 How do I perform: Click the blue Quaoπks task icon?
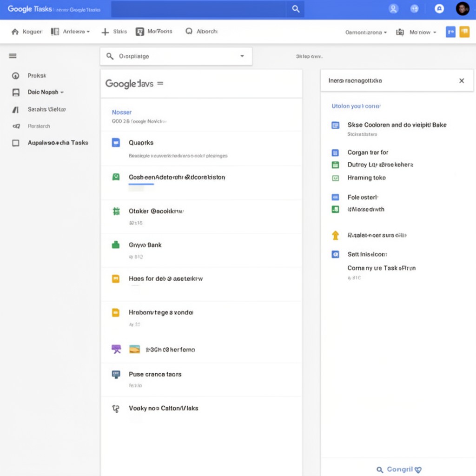point(116,142)
